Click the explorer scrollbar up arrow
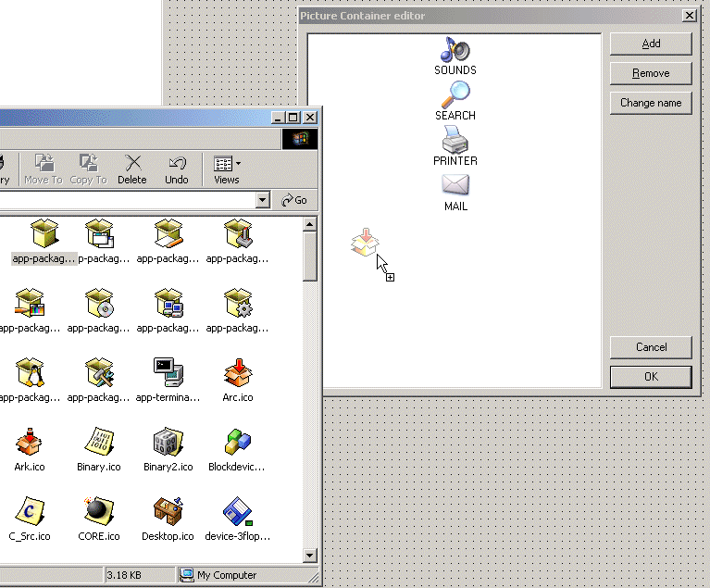Viewport: 710px width, 588px height. 310,224
